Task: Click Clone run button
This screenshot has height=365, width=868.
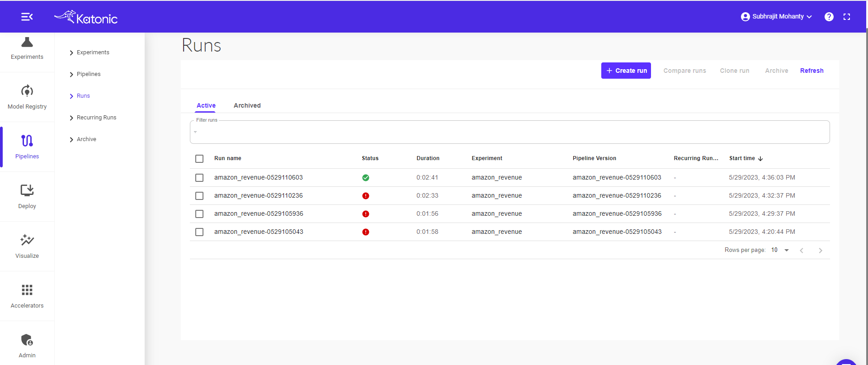Action: [x=735, y=71]
